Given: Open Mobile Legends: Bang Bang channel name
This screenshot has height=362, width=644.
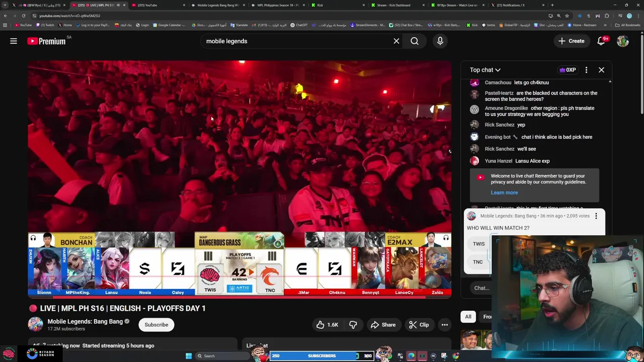Looking at the screenshot, I should pos(85,321).
